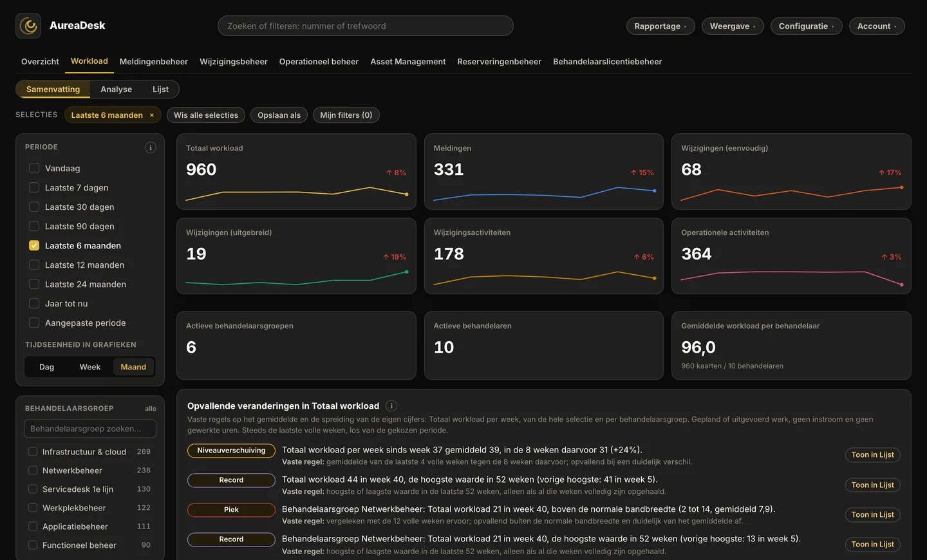This screenshot has height=560, width=927.
Task: Switch to the Lijst view
Action: 161,89
